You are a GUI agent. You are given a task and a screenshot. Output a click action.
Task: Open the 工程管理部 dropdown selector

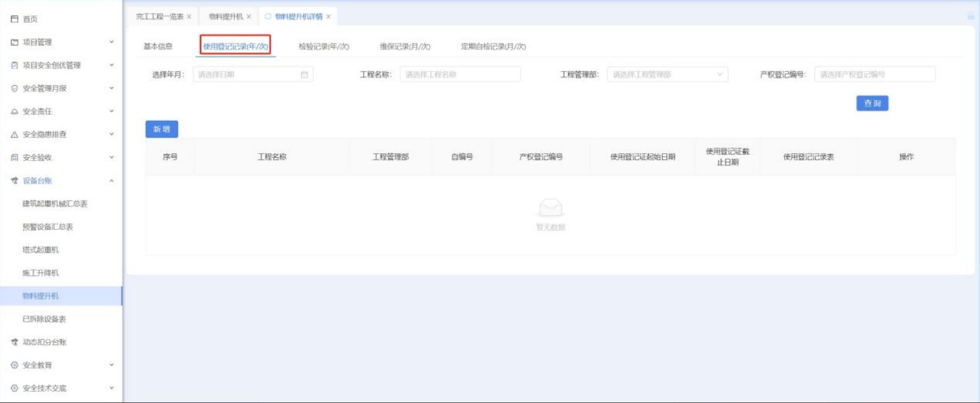point(667,75)
